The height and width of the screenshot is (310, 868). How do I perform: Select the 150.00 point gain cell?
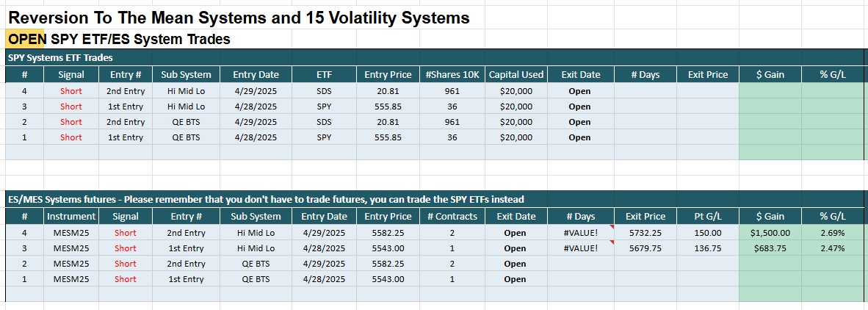click(x=706, y=233)
